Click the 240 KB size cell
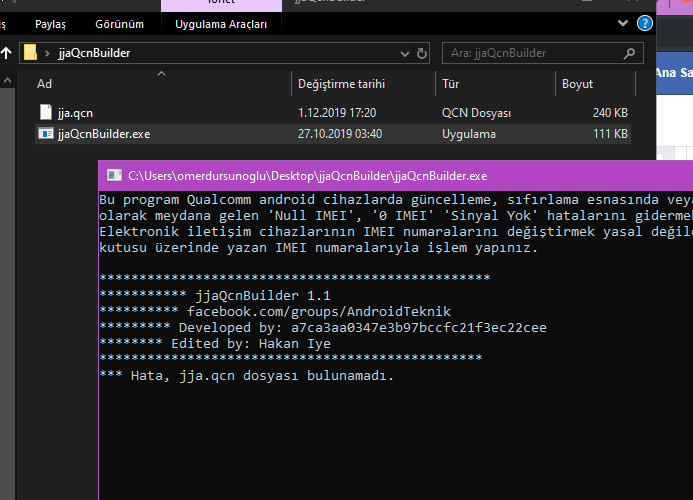This screenshot has height=500, width=693. 610,113
